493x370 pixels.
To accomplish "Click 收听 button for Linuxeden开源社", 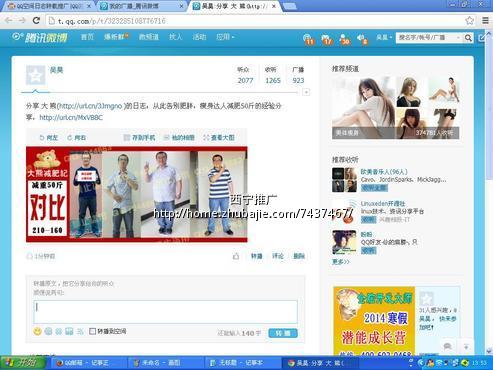I will point(368,219).
